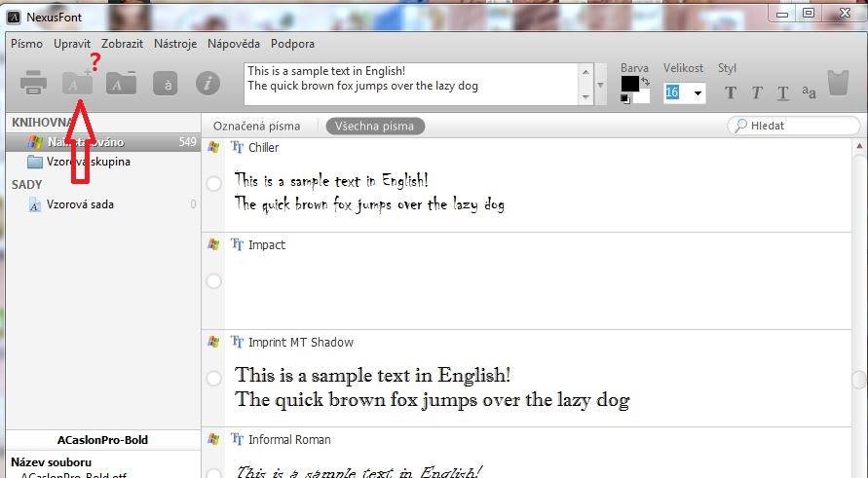Click the Print toolbar icon
This screenshot has width=868, height=478.
pos(33,83)
